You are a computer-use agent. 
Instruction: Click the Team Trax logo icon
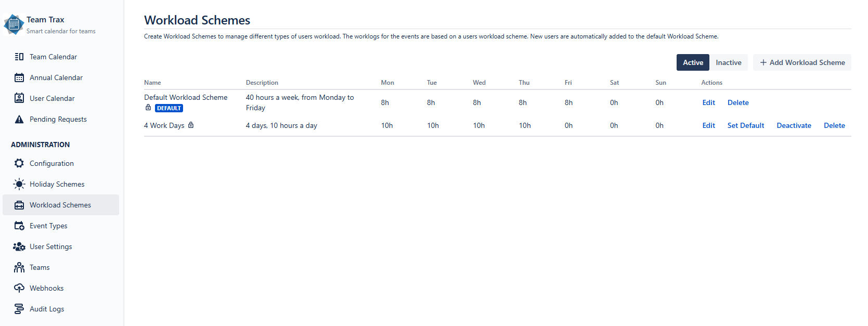coord(14,24)
